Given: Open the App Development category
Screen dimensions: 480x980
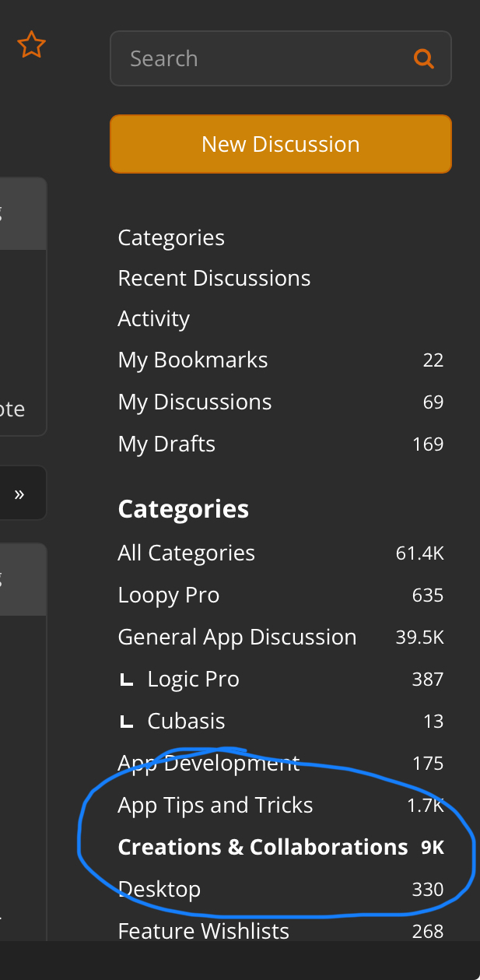Looking at the screenshot, I should (208, 763).
